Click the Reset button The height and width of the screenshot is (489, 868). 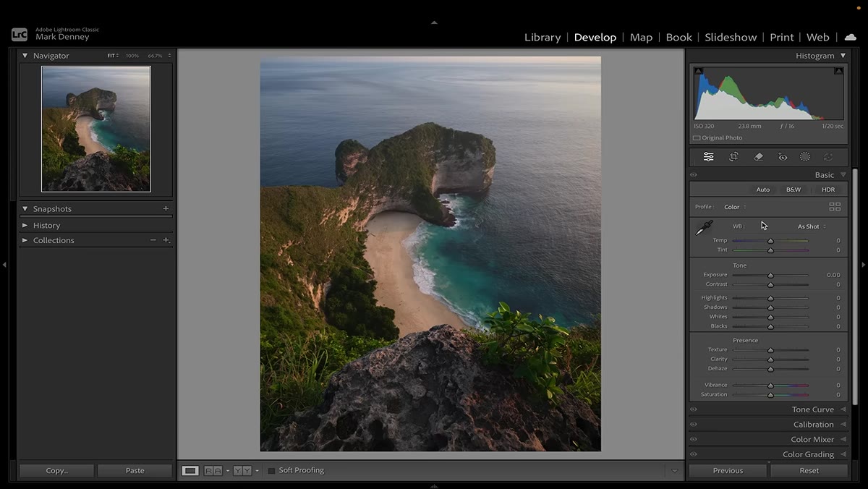[x=809, y=471]
